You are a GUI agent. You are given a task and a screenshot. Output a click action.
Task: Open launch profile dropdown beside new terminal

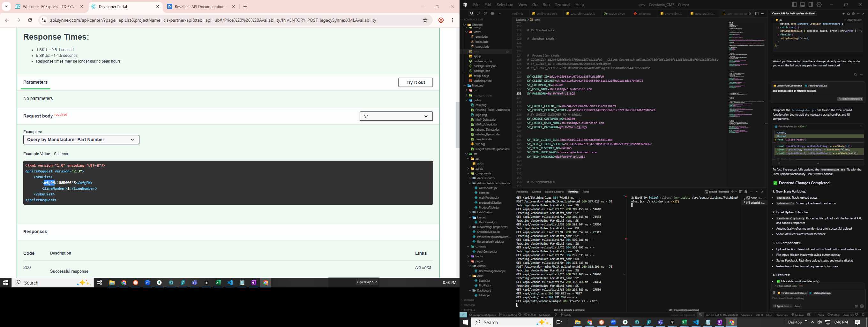pos(736,192)
